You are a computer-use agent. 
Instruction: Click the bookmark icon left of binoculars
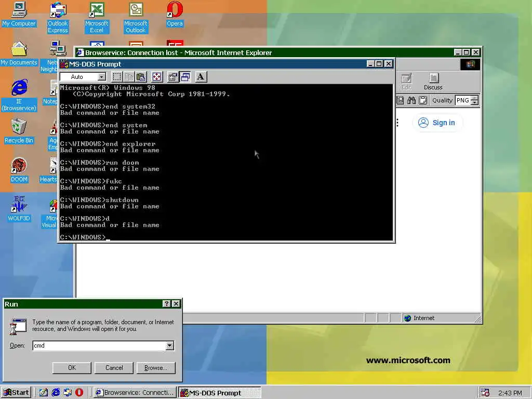401,100
